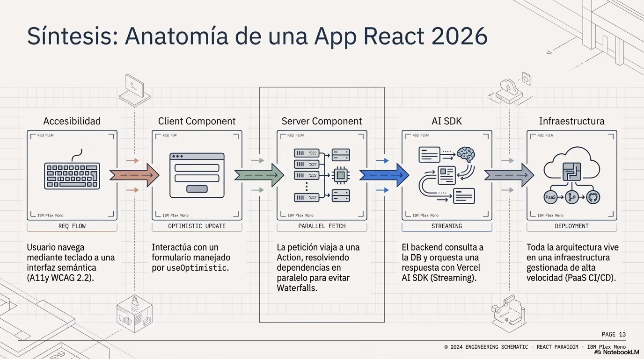Viewport: 644px width, 359px height.
Task: Click the OPTIMISTIC UPDATE label
Action: 197,226
